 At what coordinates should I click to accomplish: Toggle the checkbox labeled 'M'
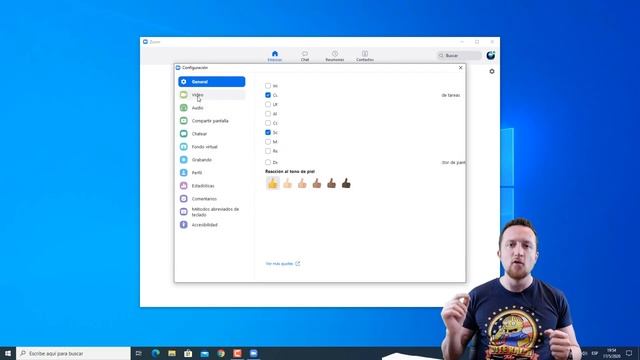coord(268,142)
